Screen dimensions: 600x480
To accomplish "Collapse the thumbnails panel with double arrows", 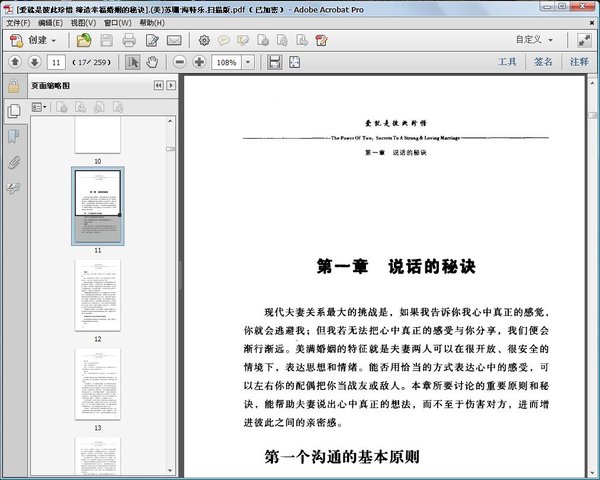I will [158, 85].
